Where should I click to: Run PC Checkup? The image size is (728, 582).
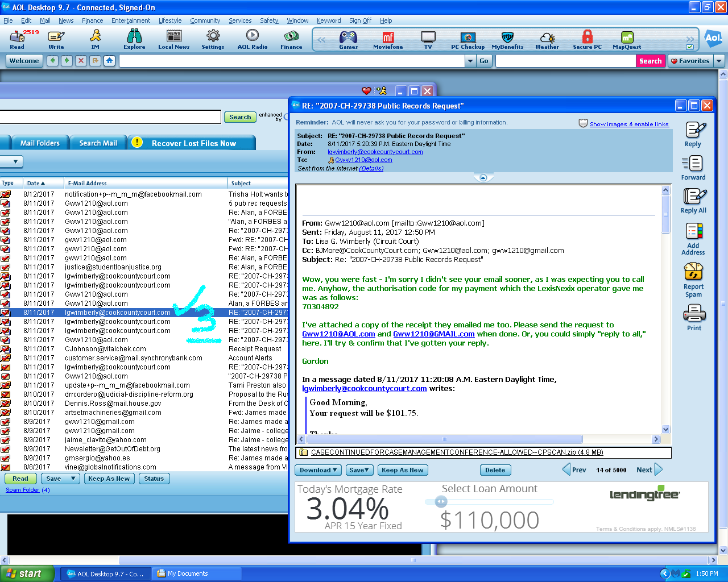(x=468, y=39)
